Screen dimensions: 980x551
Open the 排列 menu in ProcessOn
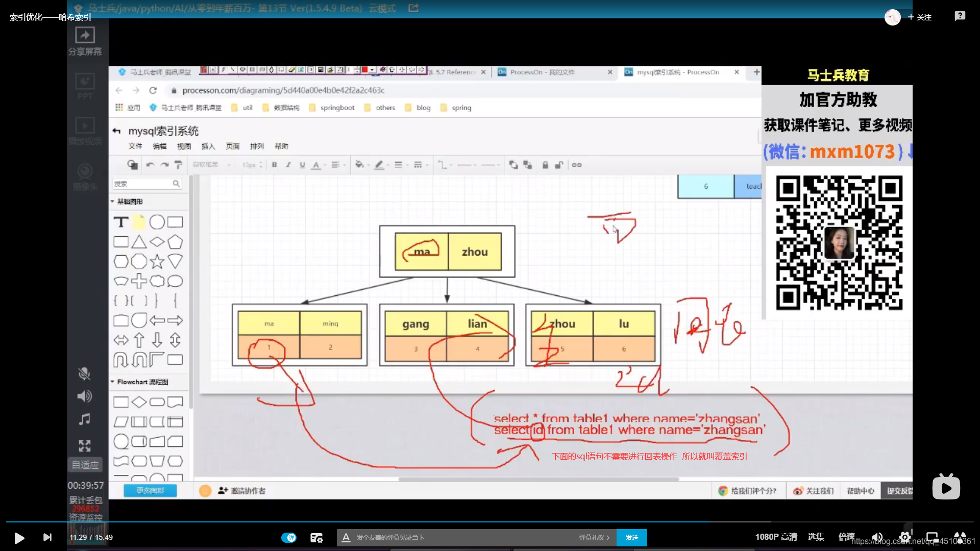click(x=257, y=146)
